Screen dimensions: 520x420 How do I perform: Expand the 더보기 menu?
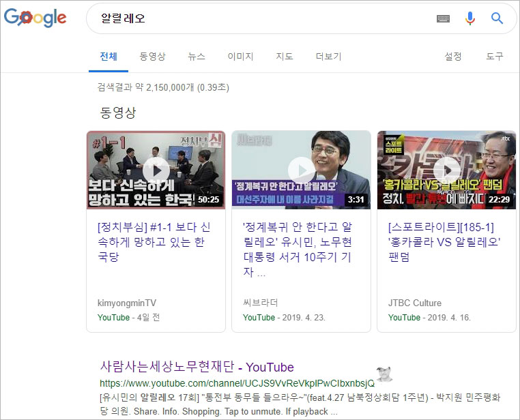pyautogui.click(x=328, y=57)
